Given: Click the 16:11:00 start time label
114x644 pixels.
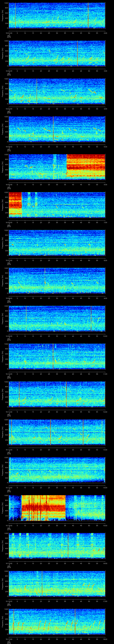Looking at the screenshot, I should (9, 412).
